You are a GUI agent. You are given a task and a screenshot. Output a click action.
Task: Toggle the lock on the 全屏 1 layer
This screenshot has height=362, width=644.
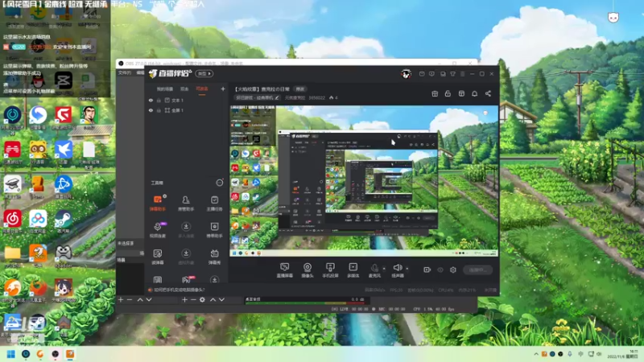(x=159, y=110)
